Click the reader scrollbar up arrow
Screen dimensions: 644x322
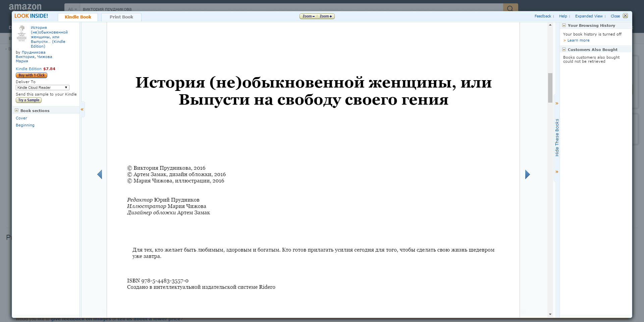[x=550, y=25]
